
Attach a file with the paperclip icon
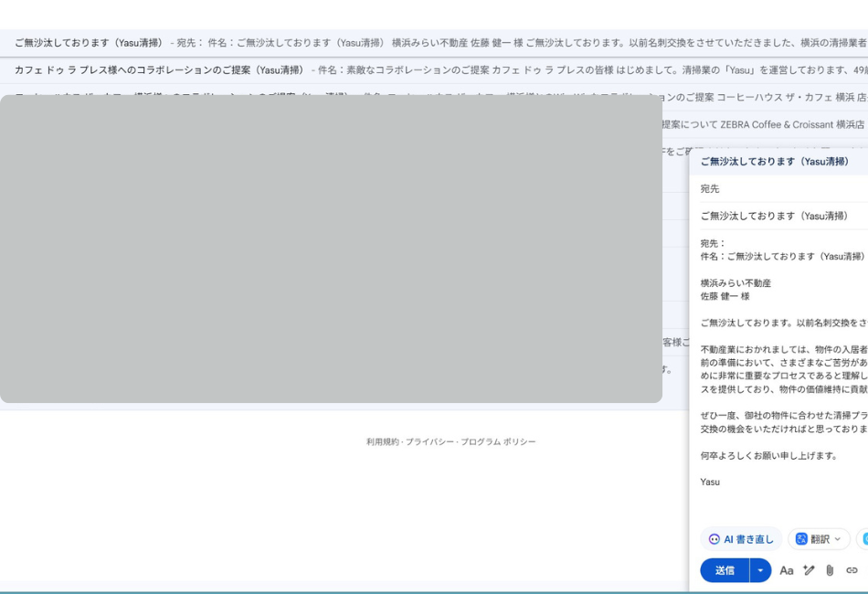tap(830, 570)
